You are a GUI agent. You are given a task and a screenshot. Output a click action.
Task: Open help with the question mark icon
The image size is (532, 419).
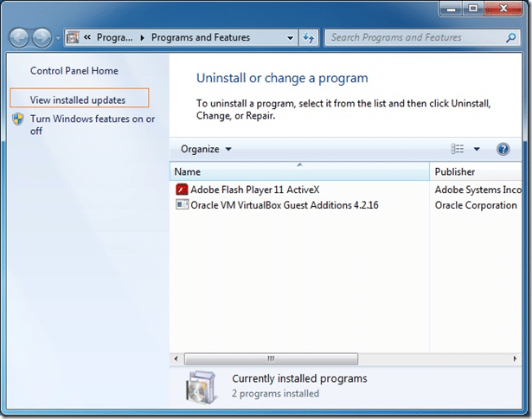tap(503, 149)
